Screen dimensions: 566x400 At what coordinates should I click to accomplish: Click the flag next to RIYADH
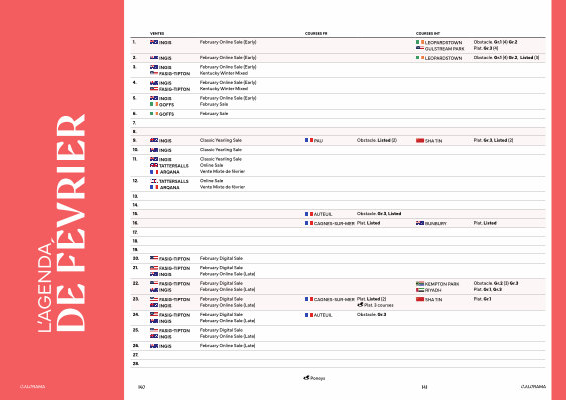click(420, 290)
